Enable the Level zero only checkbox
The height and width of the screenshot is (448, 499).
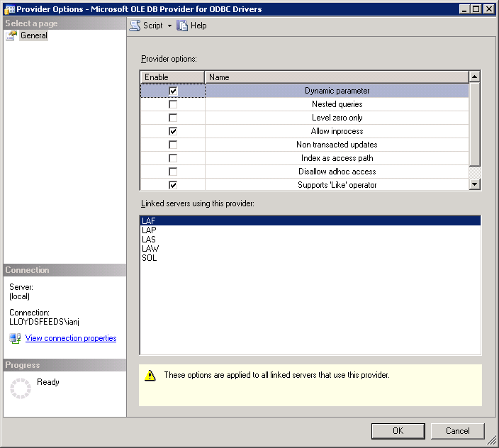[173, 118]
